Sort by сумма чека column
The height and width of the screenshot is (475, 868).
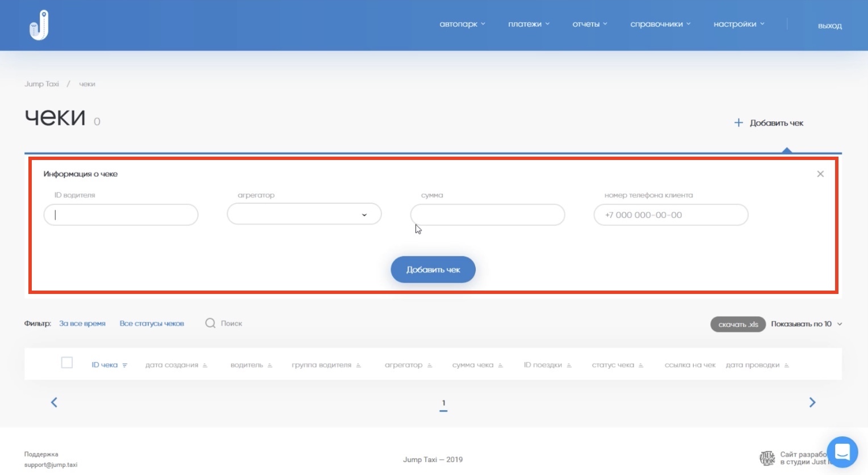click(477, 365)
